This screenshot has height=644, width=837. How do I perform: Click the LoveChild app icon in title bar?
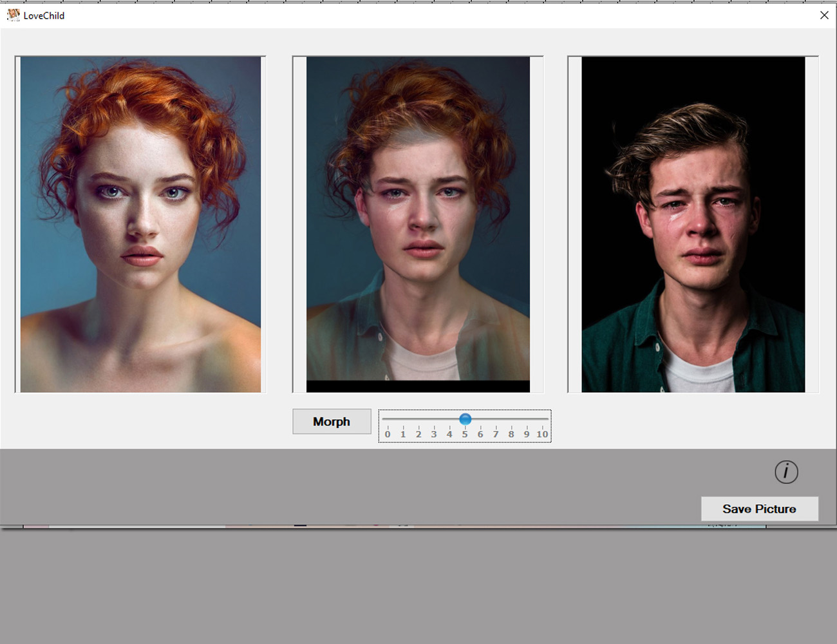[13, 15]
